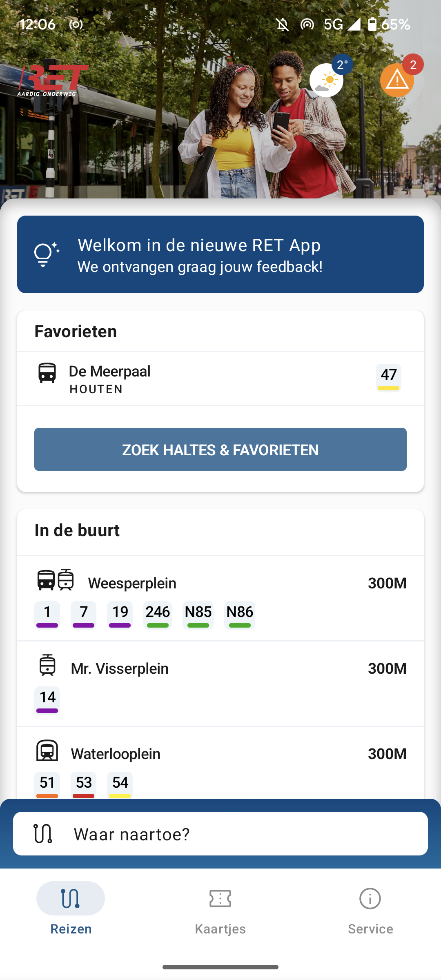This screenshot has height=980, width=441.
Task: Tap the route icon in Waar naartoe
Action: click(43, 833)
